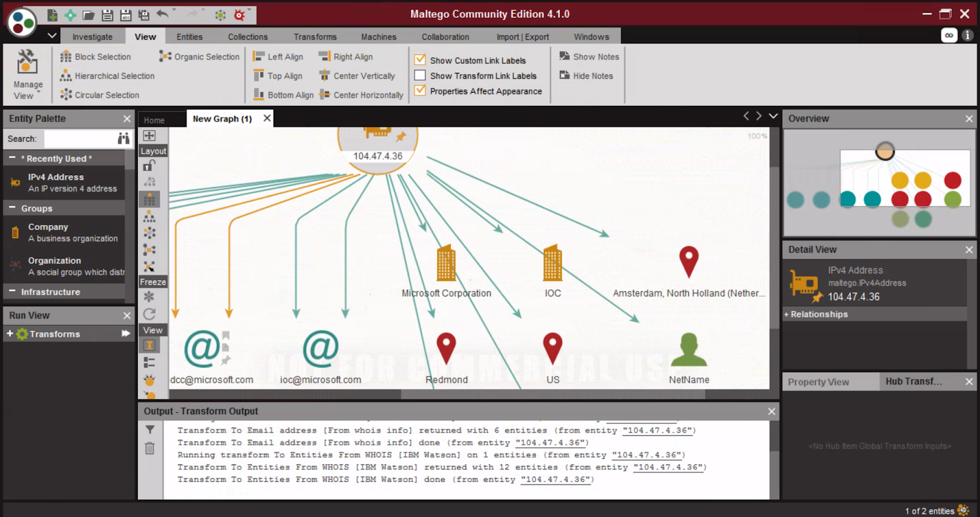This screenshot has height=517, width=980.
Task: Uncheck Show Custom Link Labels
Action: 420,60
